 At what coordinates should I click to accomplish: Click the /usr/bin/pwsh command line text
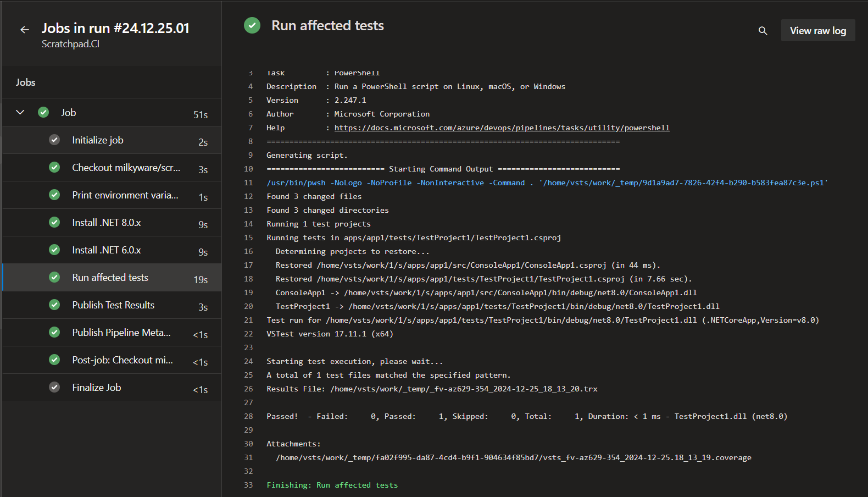[547, 183]
